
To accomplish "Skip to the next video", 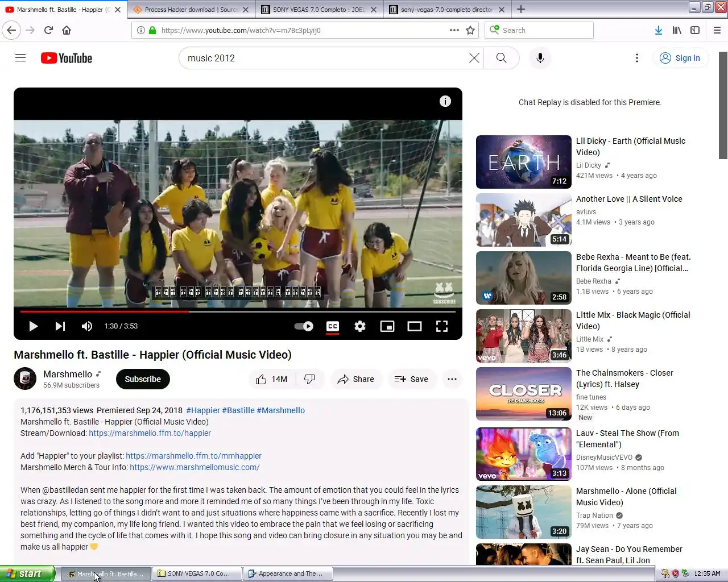I will click(x=60, y=326).
